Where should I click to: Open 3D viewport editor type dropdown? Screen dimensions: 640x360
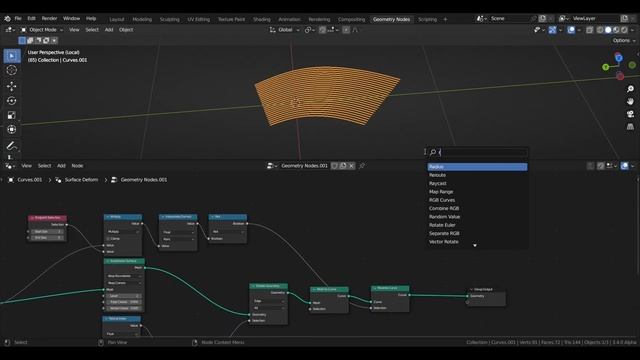click(x=10, y=30)
